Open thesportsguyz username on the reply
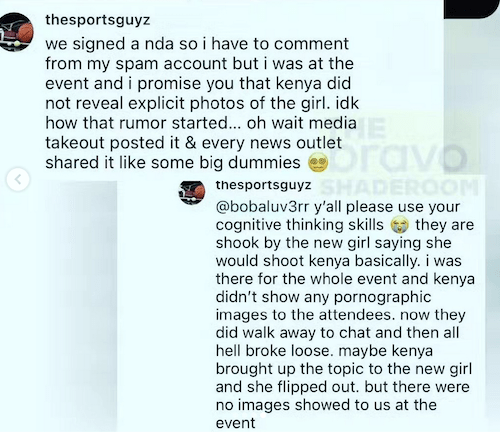Image resolution: width=500 pixels, height=434 pixels. point(263,185)
